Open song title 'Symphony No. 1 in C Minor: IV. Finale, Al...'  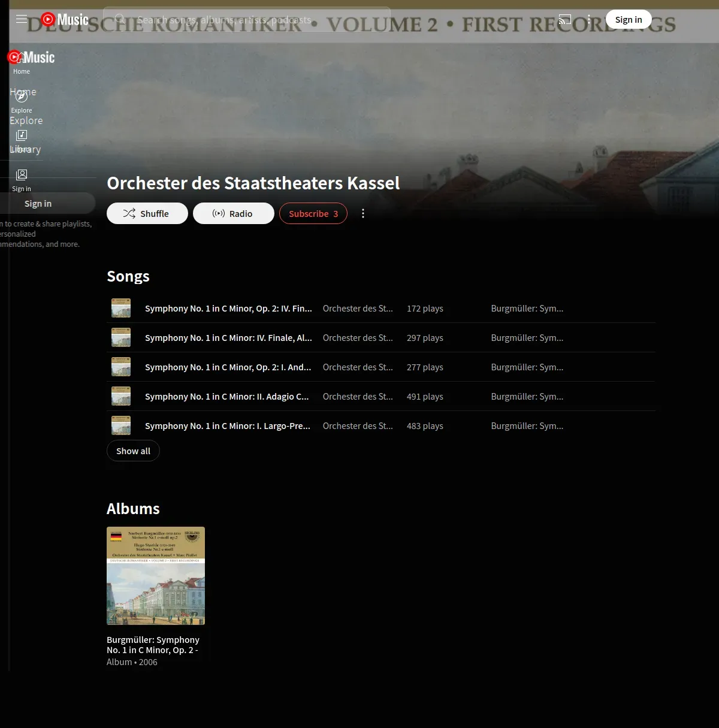[228, 338]
